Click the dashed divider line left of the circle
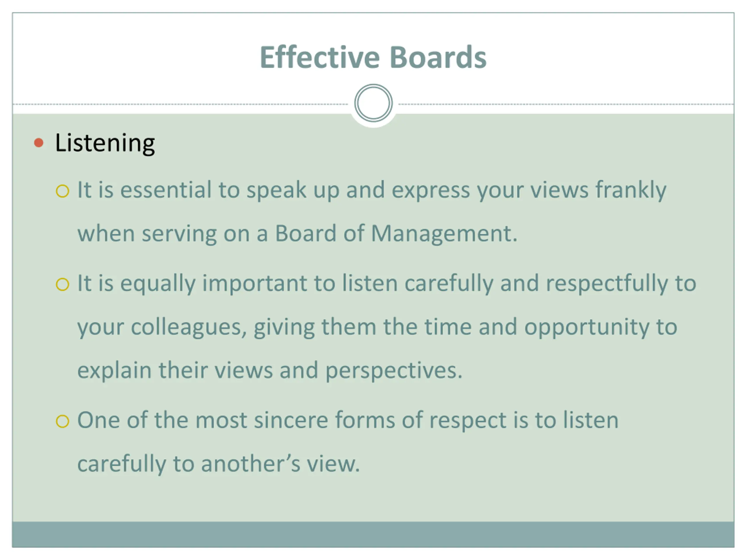The width and height of the screenshot is (747, 560). click(x=180, y=104)
